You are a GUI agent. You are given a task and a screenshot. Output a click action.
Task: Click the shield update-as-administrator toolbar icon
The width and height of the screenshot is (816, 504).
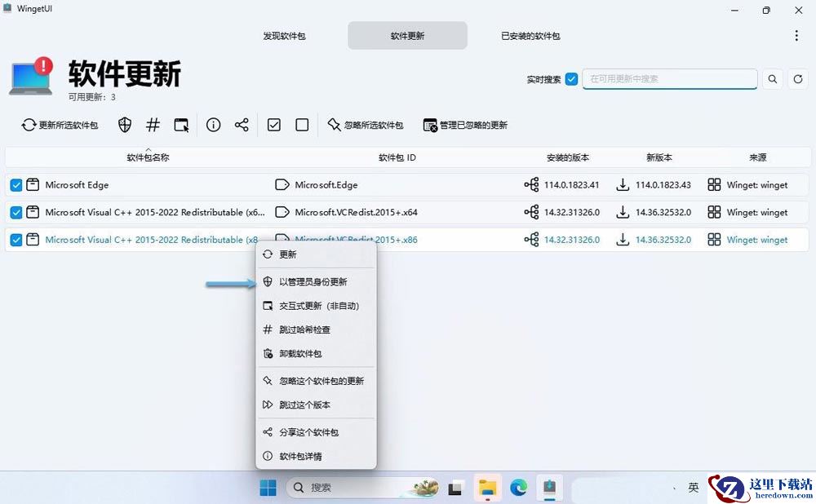[125, 125]
